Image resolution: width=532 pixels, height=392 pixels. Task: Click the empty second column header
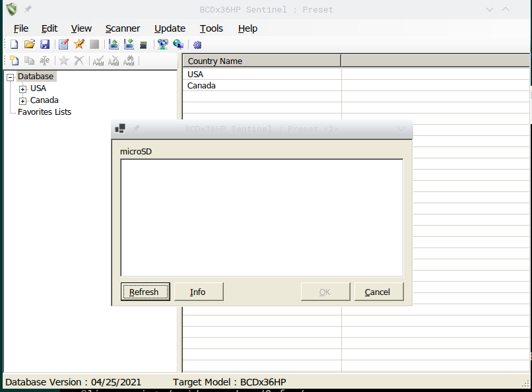pyautogui.click(x=435, y=61)
